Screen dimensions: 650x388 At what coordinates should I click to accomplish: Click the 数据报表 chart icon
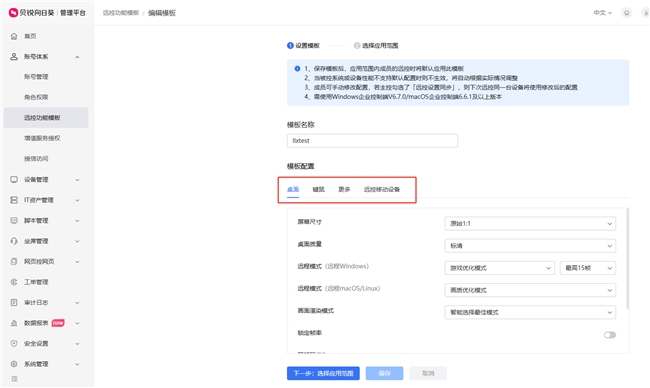click(14, 323)
